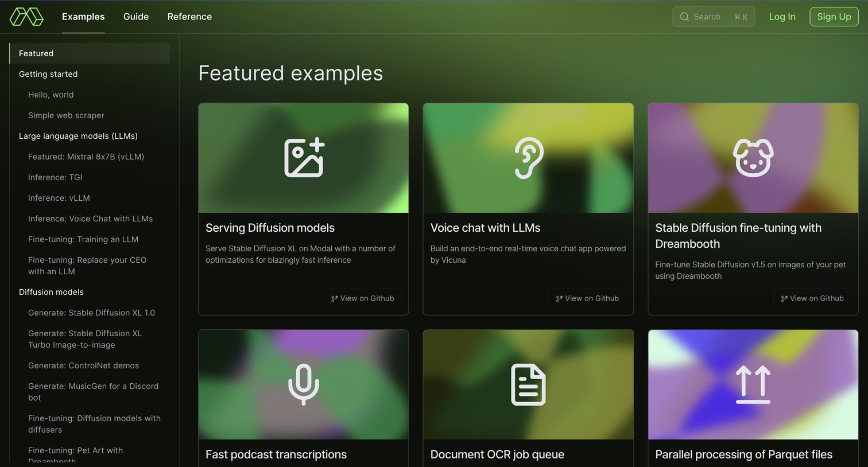Open the Guide tab
This screenshot has width=868, height=467.
pos(136,17)
